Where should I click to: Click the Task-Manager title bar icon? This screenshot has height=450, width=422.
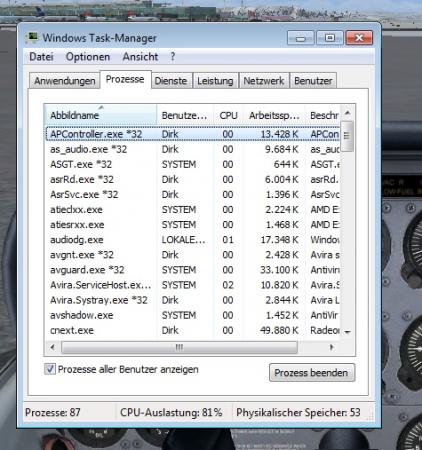pos(32,38)
